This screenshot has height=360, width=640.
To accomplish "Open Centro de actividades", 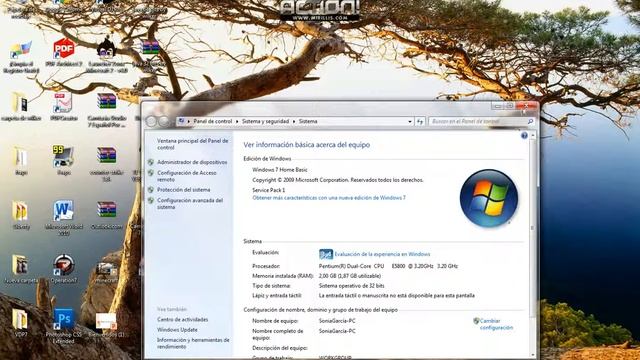I will point(182,320).
